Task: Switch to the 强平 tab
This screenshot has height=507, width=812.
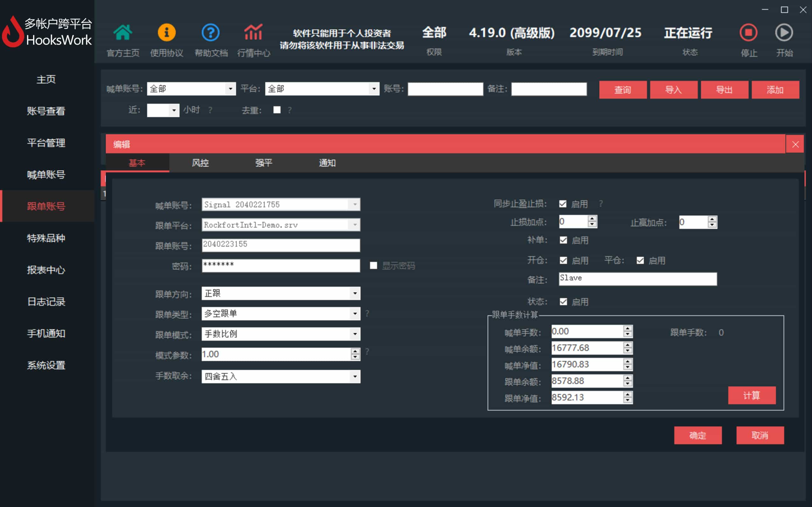Action: point(264,163)
